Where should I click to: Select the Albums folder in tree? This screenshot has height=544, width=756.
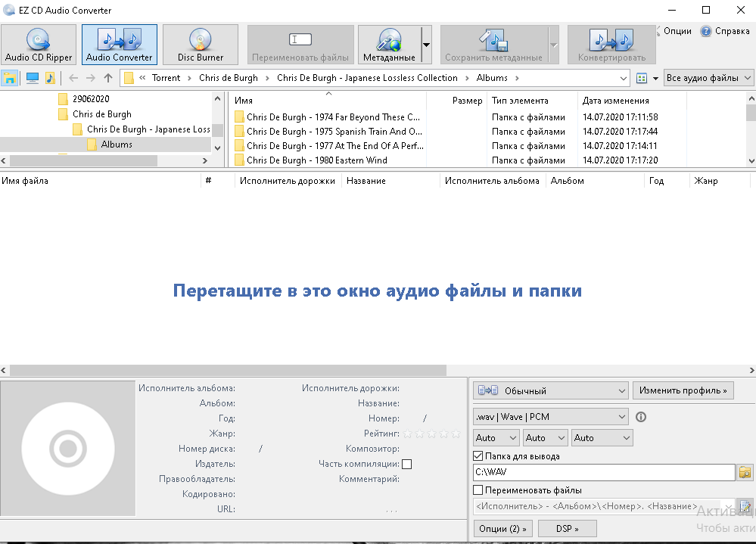117,144
